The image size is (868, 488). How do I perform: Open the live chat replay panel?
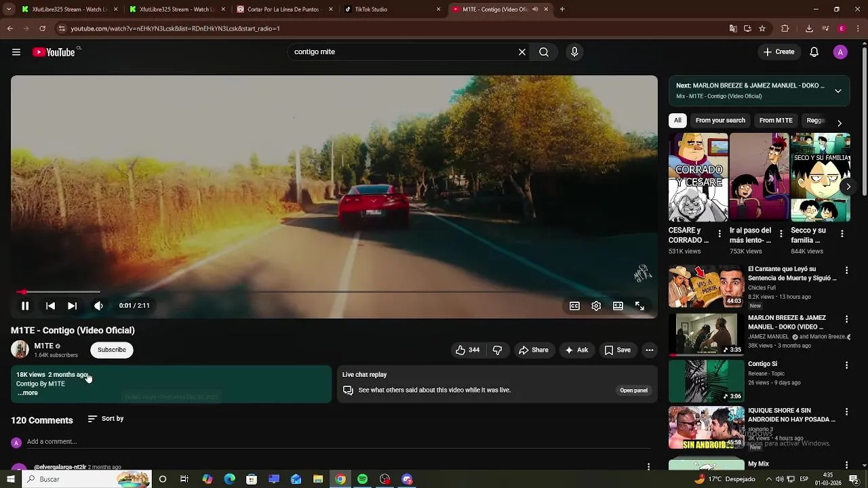click(633, 390)
